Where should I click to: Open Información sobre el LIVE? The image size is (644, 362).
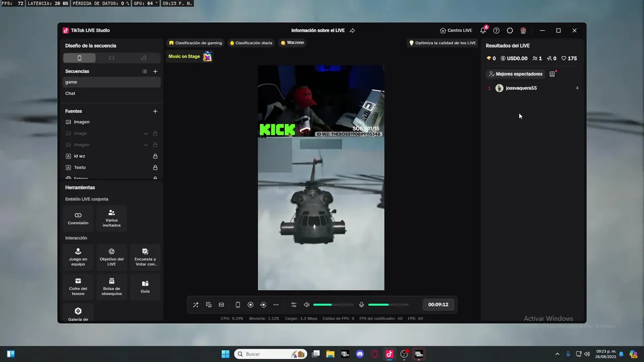coord(318,31)
